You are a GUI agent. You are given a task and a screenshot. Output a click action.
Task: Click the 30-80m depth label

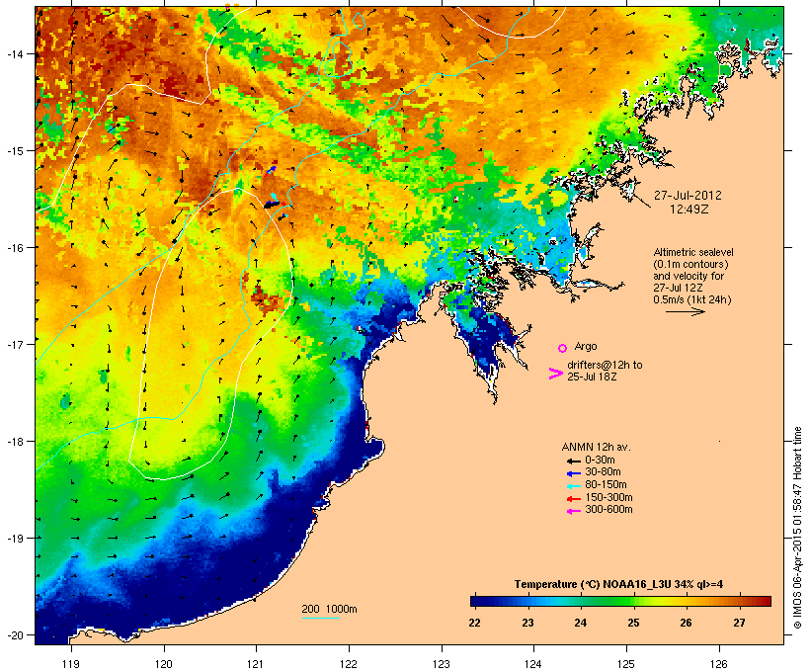click(603, 472)
